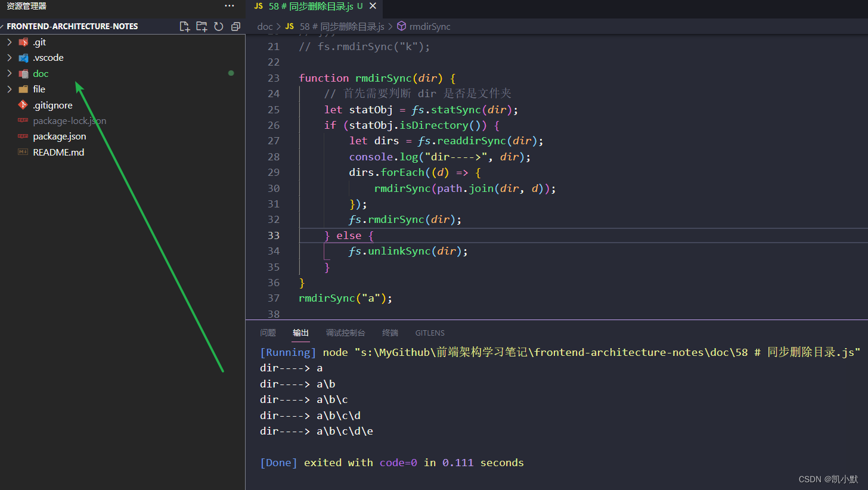This screenshot has height=490, width=868.
Task: Switch to the 问题 panel tab
Action: [x=268, y=333]
